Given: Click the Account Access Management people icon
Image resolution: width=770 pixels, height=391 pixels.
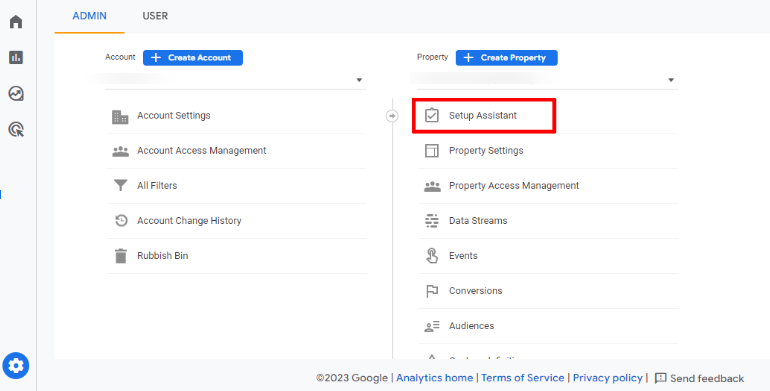Looking at the screenshot, I should tap(120, 151).
